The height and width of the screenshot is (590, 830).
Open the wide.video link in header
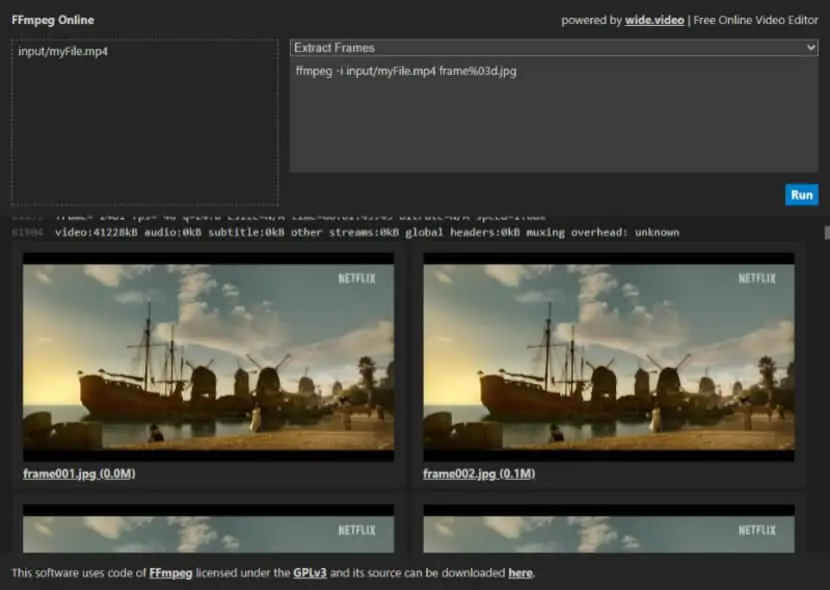(x=654, y=20)
